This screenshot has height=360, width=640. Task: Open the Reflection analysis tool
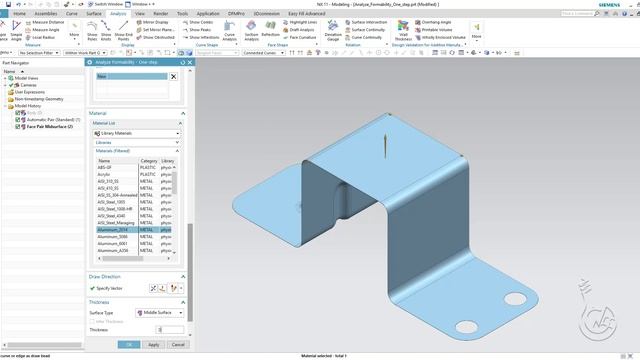click(x=270, y=29)
